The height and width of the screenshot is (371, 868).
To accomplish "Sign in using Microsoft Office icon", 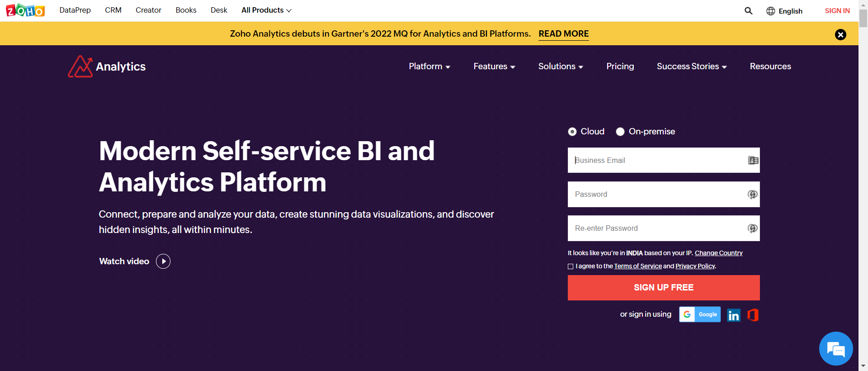I will (x=753, y=315).
